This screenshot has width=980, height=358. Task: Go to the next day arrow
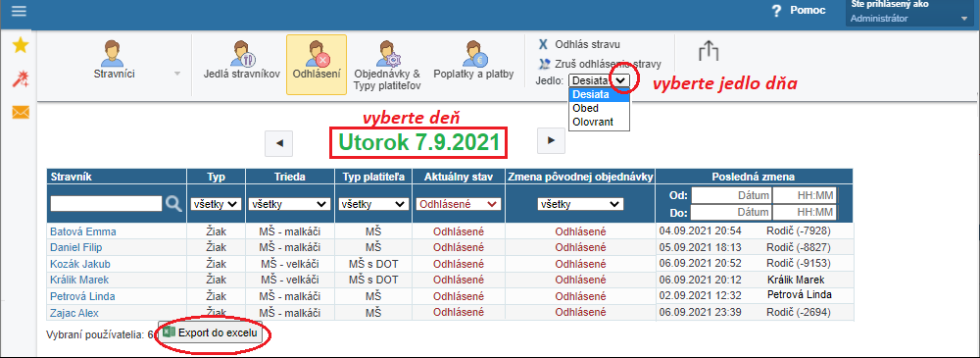pos(551,141)
